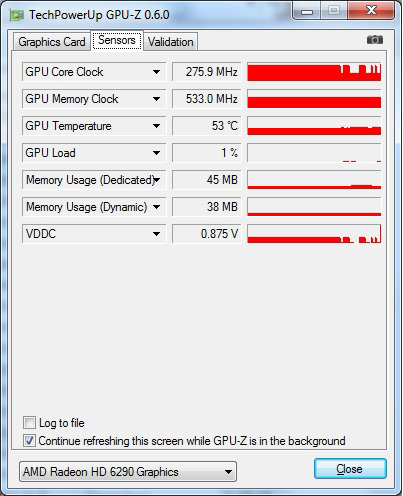Minimize the GPU-Z window
The image size is (403, 496).
(x=307, y=12)
